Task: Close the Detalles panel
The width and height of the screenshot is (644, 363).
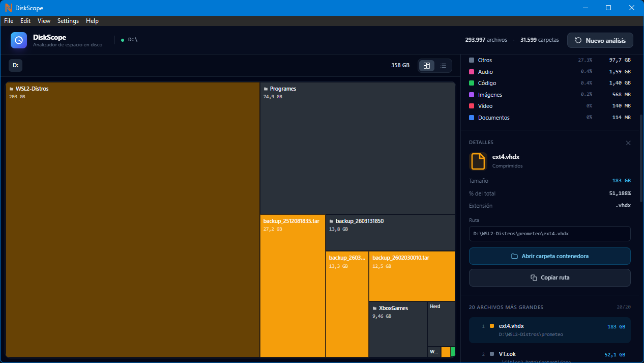Action: click(x=628, y=143)
